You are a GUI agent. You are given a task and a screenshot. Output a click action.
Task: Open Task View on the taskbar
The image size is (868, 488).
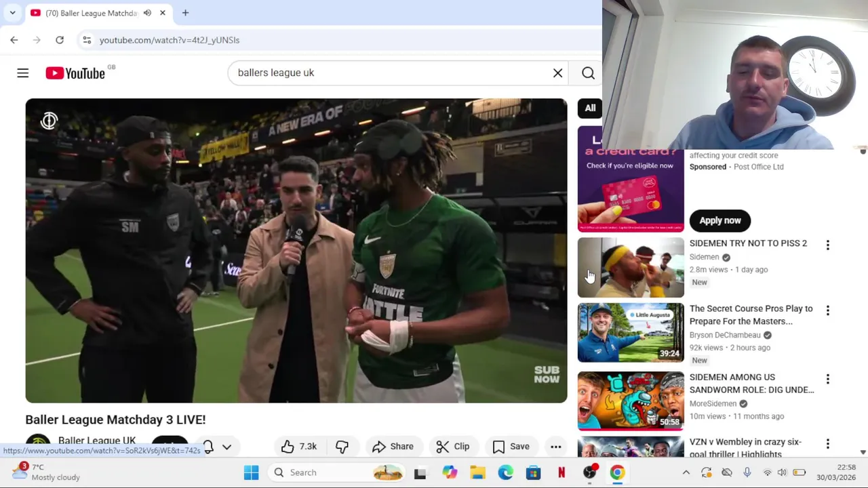420,472
